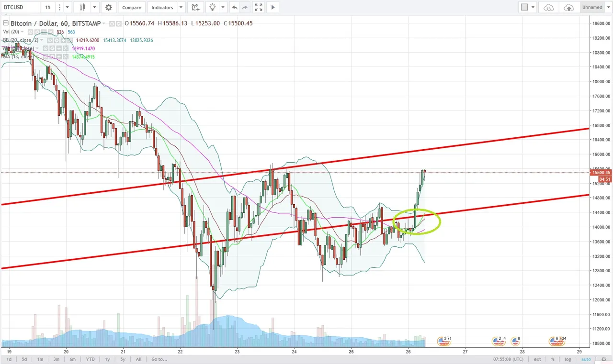613x364 pixels.
Task: Click the 07:55:08 (UTC) timezone clock
Action: pyautogui.click(x=510, y=359)
